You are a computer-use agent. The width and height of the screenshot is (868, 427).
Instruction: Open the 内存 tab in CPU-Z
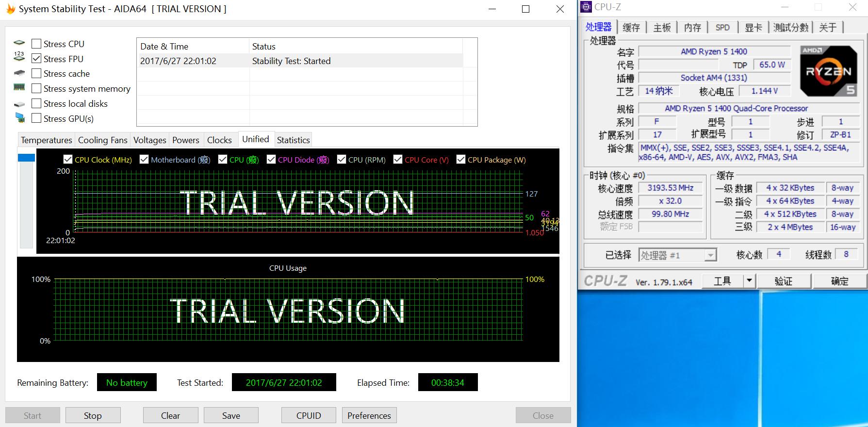pyautogui.click(x=692, y=27)
